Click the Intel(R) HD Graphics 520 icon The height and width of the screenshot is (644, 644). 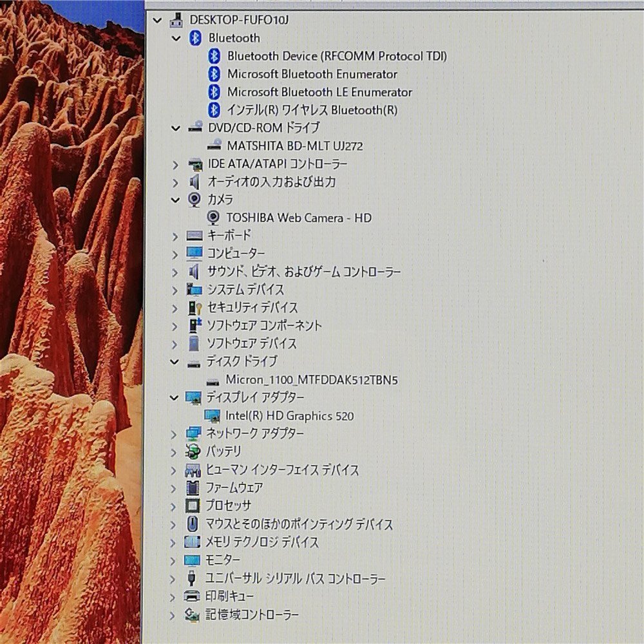pos(212,415)
